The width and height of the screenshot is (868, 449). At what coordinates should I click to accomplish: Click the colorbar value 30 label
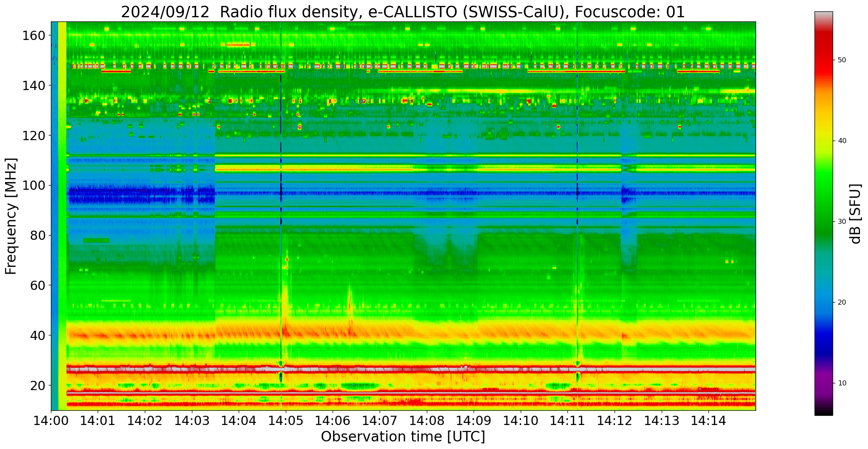(842, 221)
